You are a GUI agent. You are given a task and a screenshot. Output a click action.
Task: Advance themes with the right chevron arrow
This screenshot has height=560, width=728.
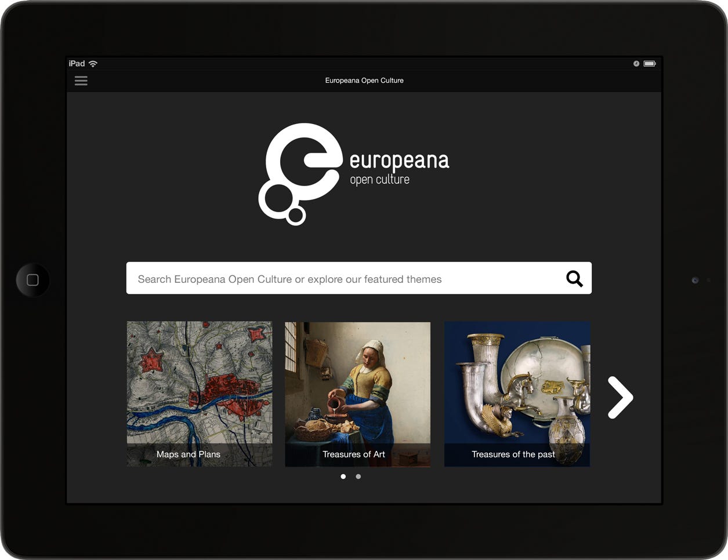[620, 398]
